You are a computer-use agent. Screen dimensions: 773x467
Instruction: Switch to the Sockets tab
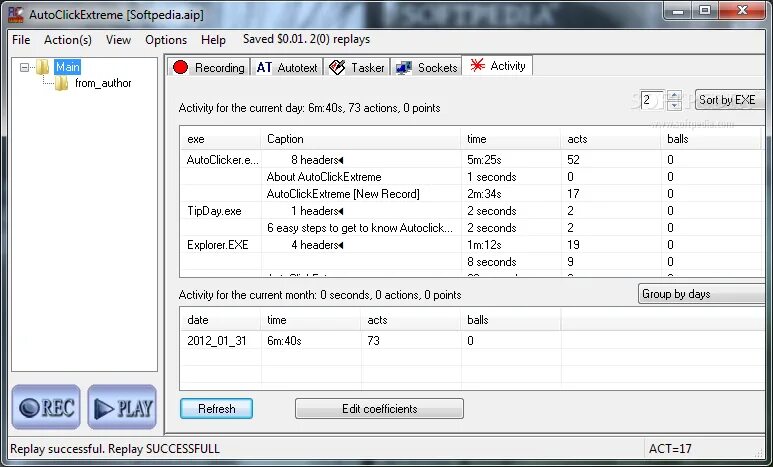[x=426, y=68]
